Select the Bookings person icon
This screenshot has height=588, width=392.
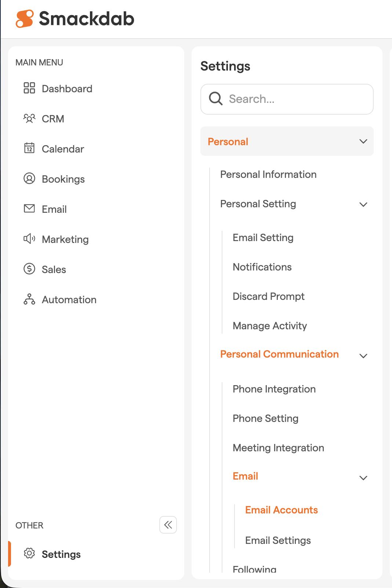click(29, 179)
